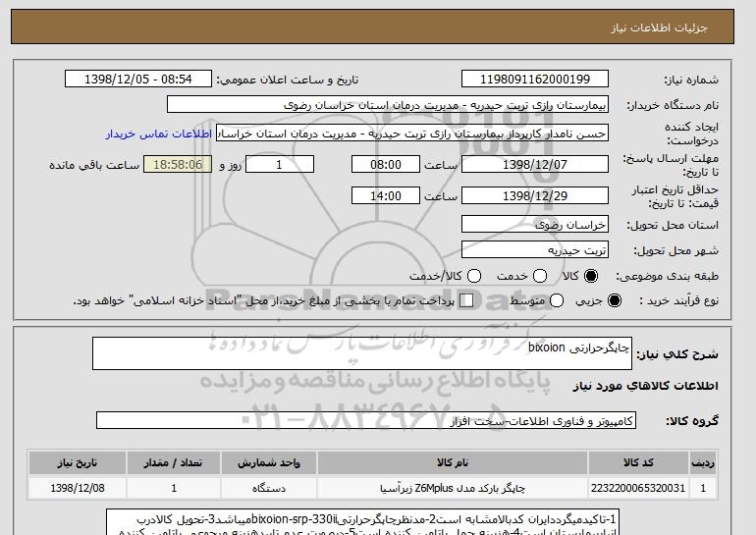Image resolution: width=756 pixels, height=535 pixels.
Task: Open the اطلاعات تماس خریدار link
Action: (x=159, y=134)
